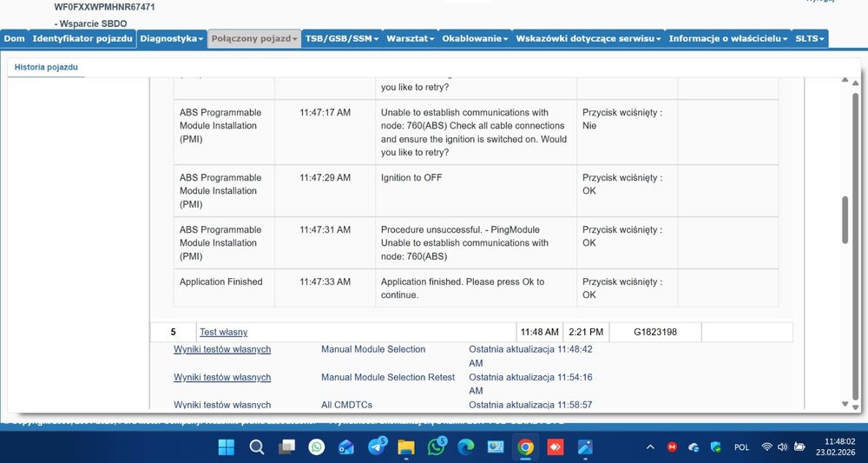The image size is (868, 463).
Task: Expand Informacje o właścicielu dropdown
Action: [x=728, y=39]
